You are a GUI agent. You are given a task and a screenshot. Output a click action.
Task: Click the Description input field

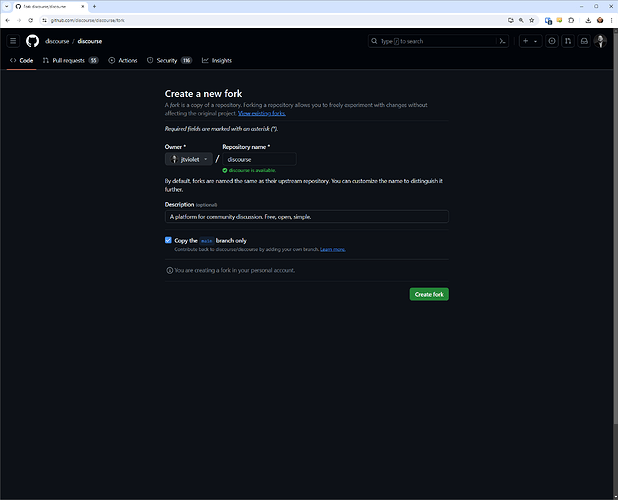(x=307, y=217)
